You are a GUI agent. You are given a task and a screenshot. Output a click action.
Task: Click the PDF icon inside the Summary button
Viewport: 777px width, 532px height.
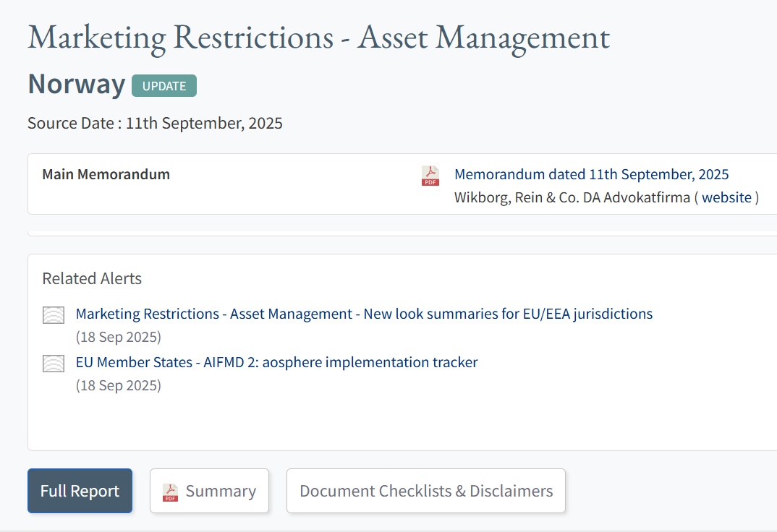[170, 492]
